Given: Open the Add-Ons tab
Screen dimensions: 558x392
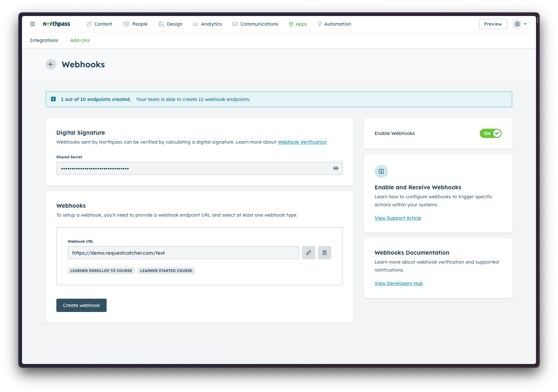Looking at the screenshot, I should tap(80, 40).
